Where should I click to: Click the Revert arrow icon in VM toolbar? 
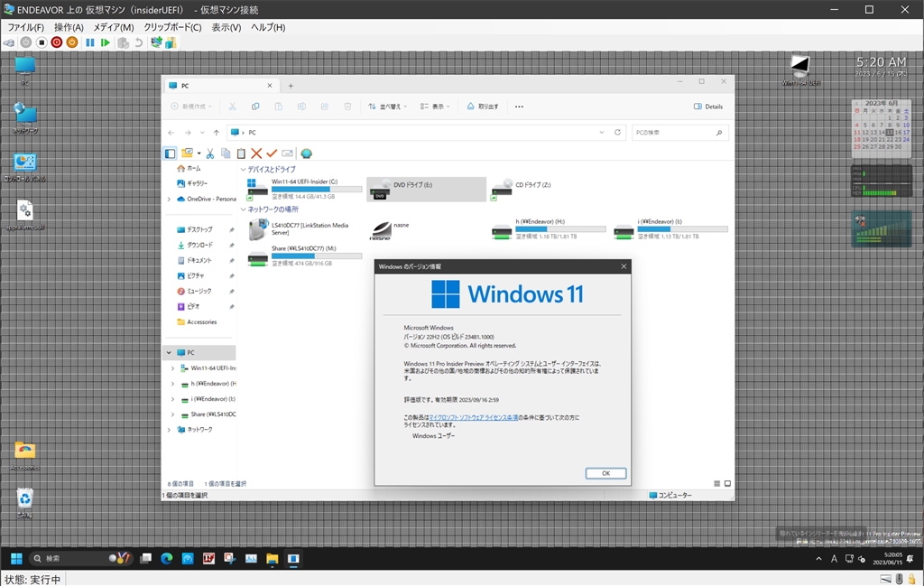138,42
